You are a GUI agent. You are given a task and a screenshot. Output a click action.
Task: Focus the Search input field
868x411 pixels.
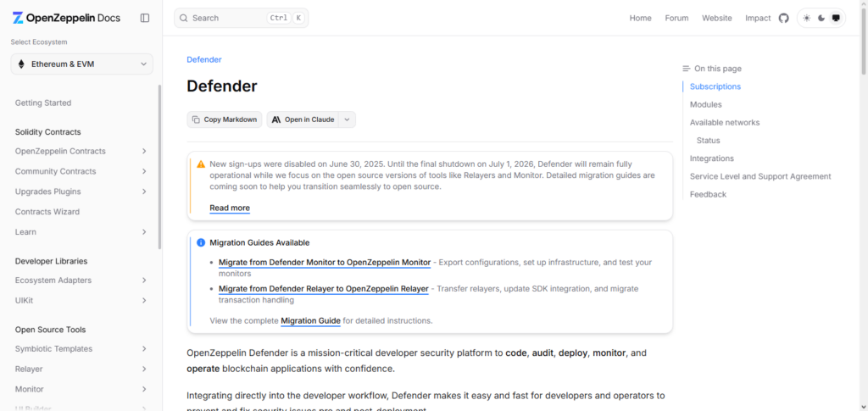pyautogui.click(x=242, y=18)
